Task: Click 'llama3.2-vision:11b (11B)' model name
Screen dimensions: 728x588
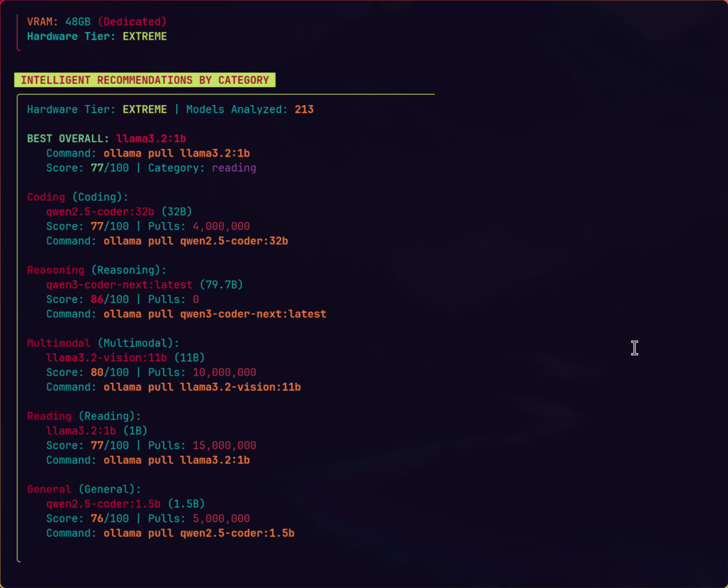Action: tap(125, 358)
